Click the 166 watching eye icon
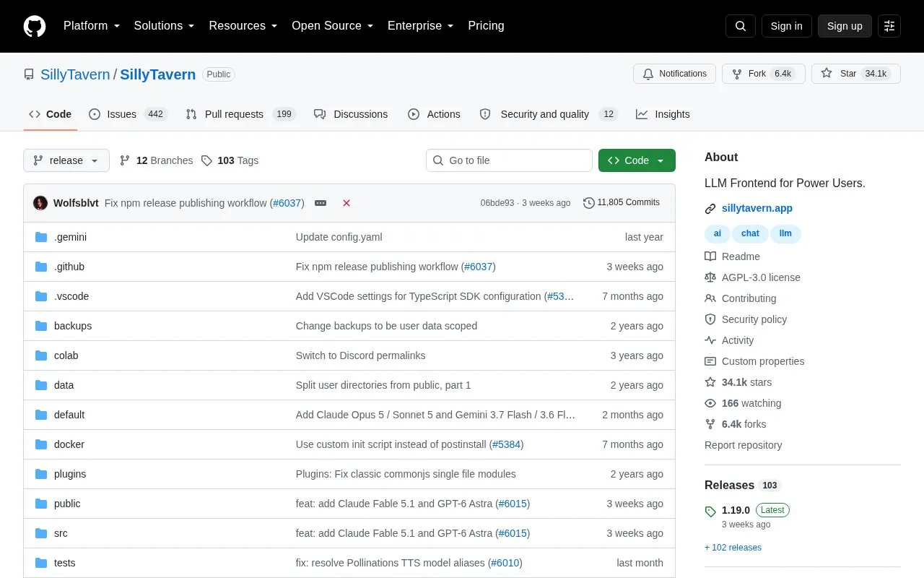The image size is (924, 578). 710,403
